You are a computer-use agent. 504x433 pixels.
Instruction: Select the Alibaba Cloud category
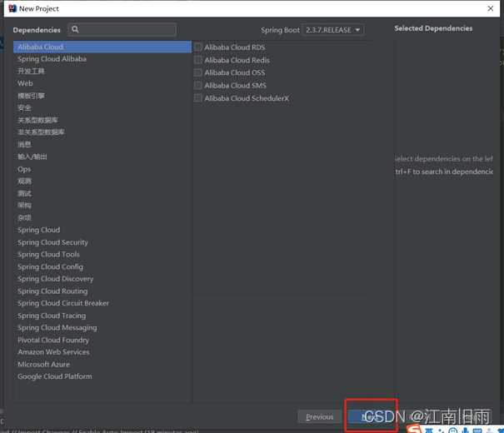(102, 47)
